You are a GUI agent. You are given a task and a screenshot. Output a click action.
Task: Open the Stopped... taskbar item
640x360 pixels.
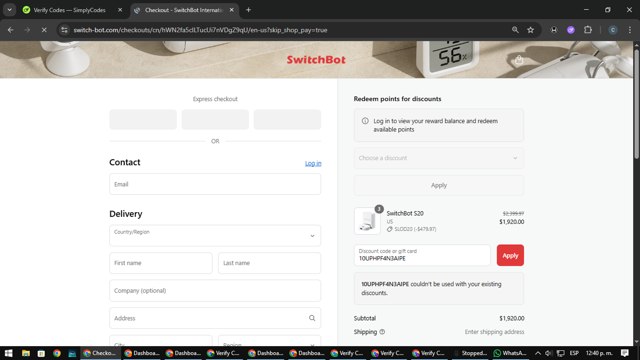[470, 353]
